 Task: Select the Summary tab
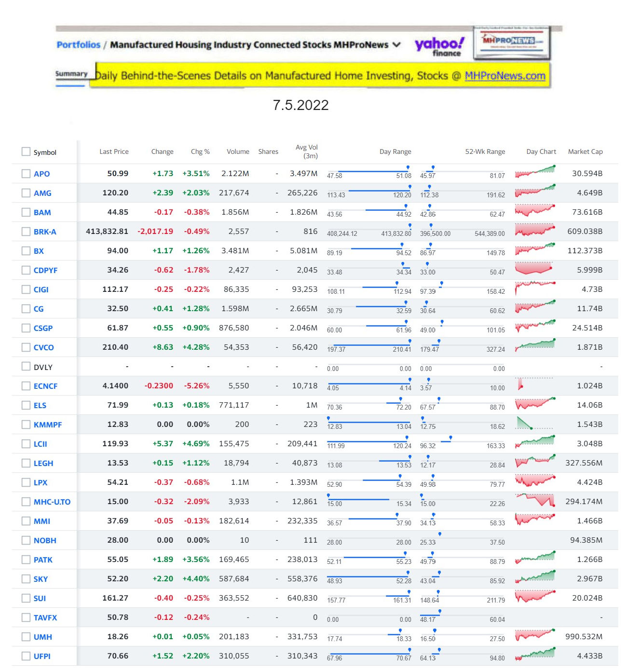coord(71,74)
